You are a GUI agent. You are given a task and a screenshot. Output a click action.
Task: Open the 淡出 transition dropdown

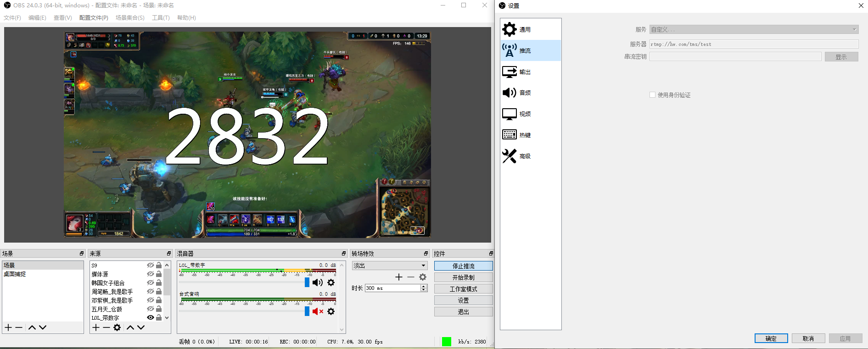[x=390, y=266]
